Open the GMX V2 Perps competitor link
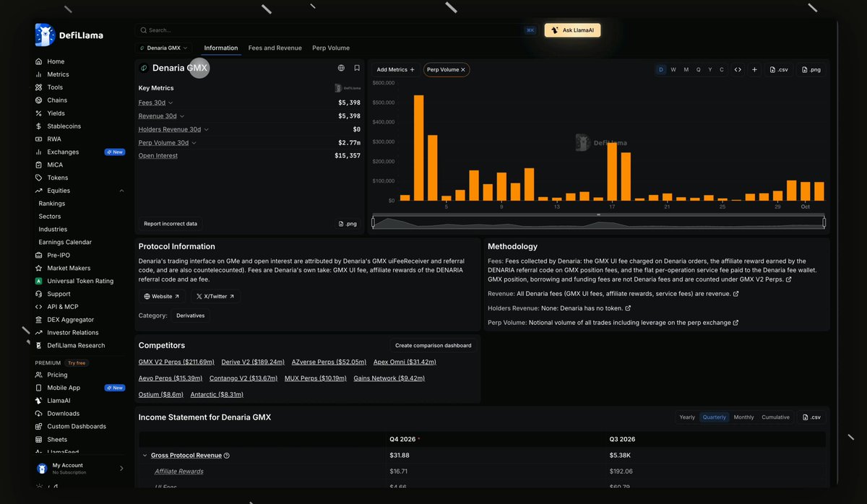 pos(176,362)
